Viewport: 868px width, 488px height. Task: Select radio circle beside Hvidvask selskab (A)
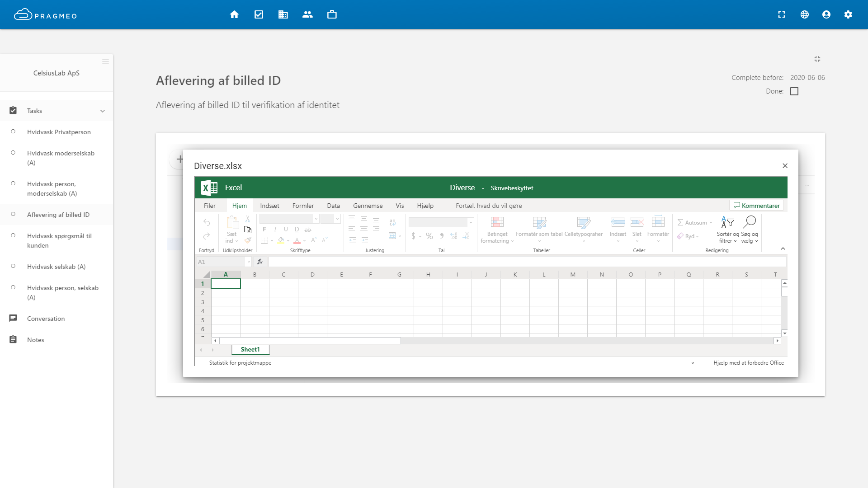coord(13,266)
